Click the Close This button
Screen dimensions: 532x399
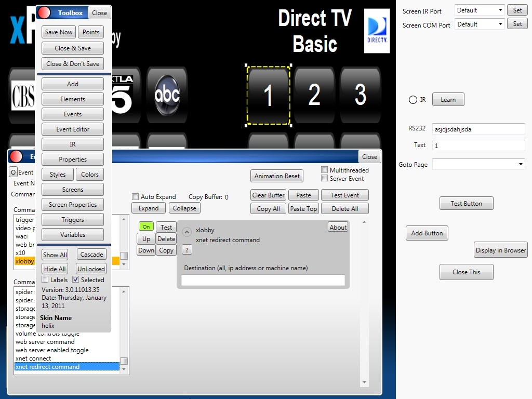[x=466, y=272]
